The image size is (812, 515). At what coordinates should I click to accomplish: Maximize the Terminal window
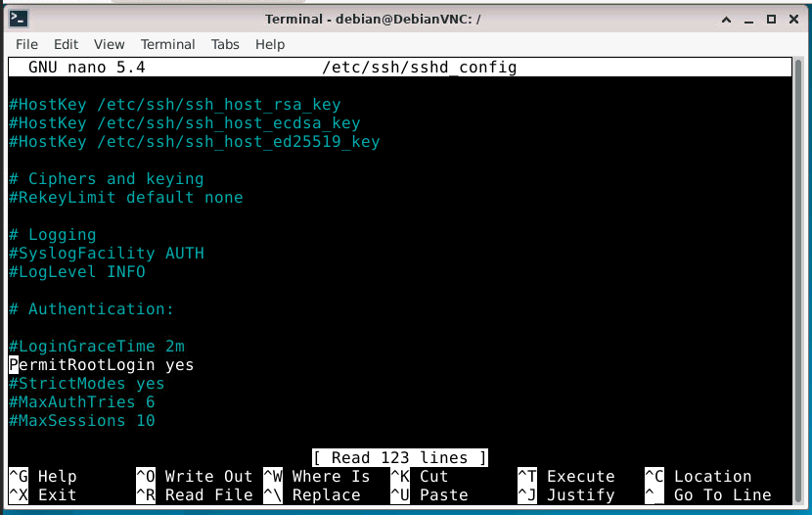771,20
